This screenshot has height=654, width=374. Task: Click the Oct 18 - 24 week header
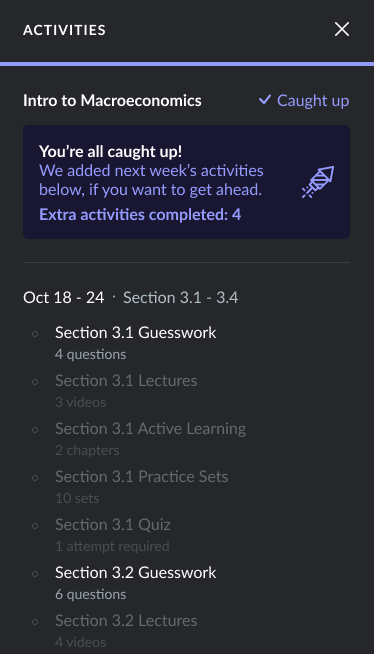click(63, 298)
